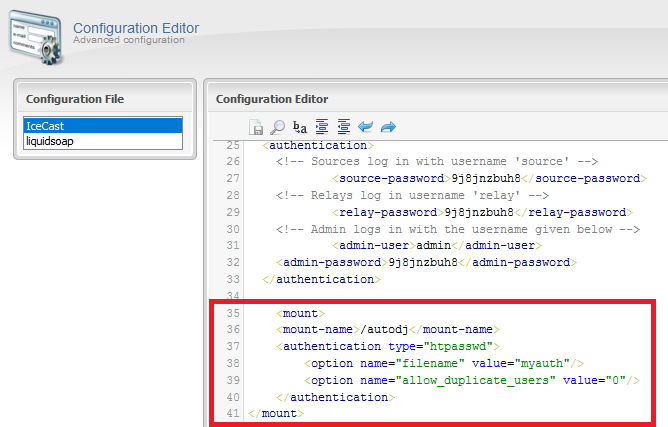Click the second indent lines icon
Screen dimensions: 668x427
343,127
